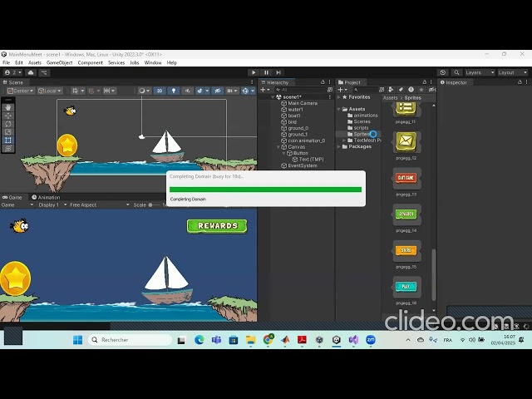Open Zoom app from the taskbar
This screenshot has width=532, height=399.
(371, 340)
